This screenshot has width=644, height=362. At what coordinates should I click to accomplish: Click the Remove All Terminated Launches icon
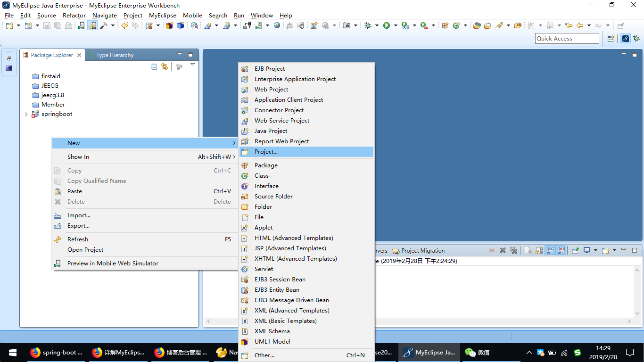[514, 250]
